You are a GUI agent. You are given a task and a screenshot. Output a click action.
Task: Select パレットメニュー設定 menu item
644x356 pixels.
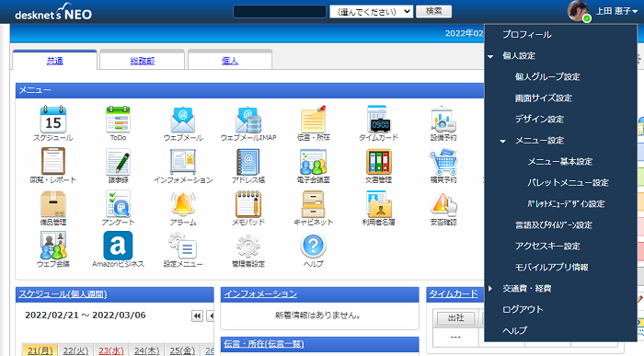pos(568,183)
